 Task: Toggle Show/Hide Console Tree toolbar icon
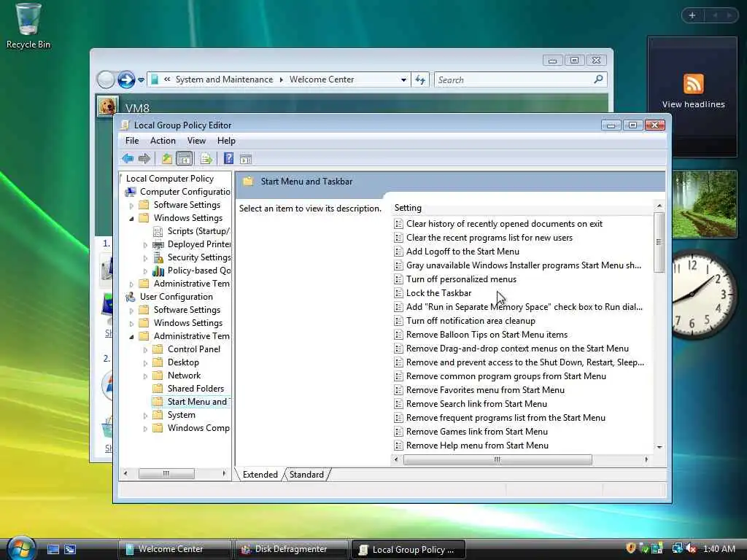pos(184,158)
